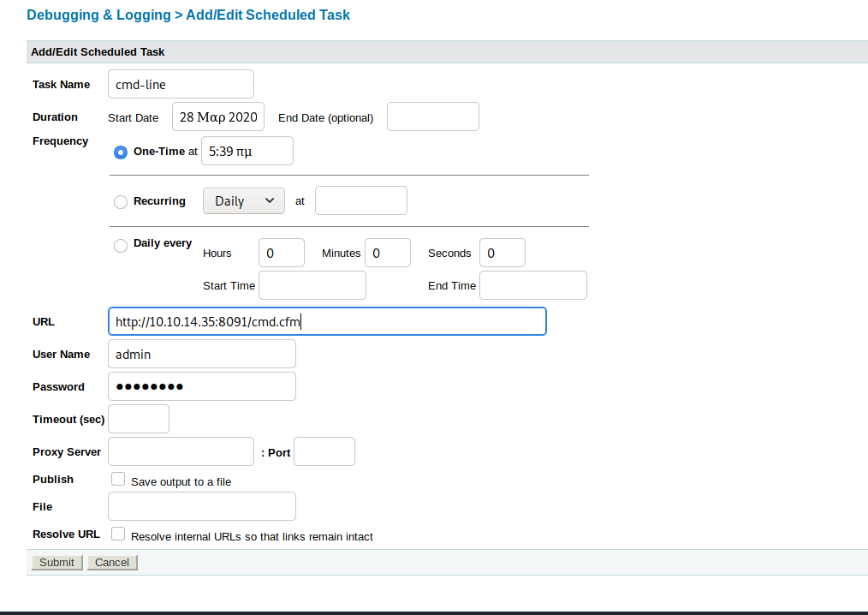The width and height of the screenshot is (868, 615).
Task: Focus the End Date optional field
Action: tap(432, 117)
